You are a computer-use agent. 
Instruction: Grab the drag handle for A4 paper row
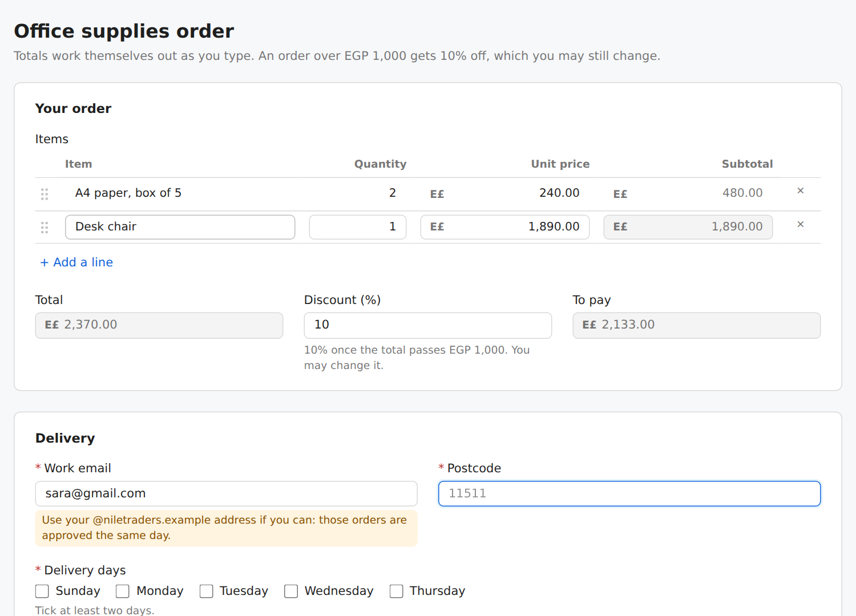point(45,194)
